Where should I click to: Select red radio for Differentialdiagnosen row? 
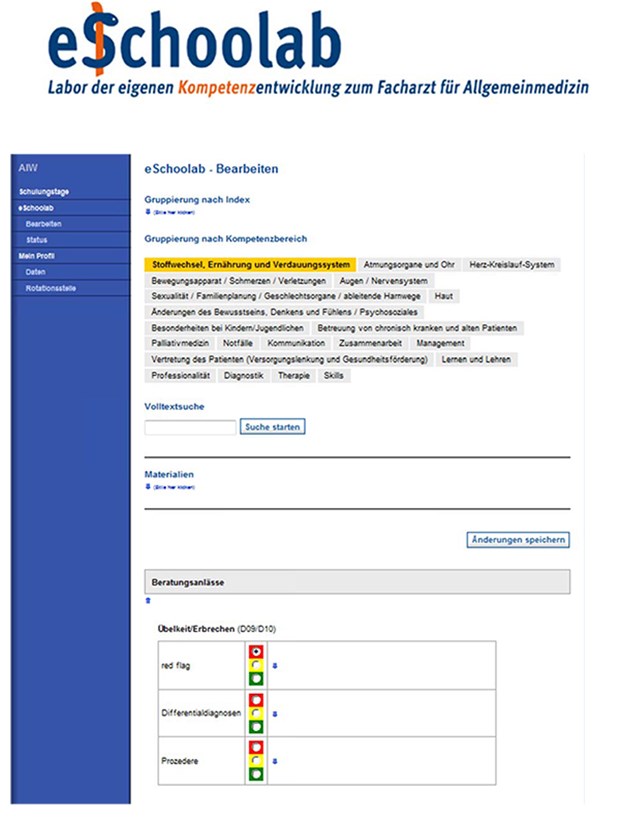click(x=256, y=700)
